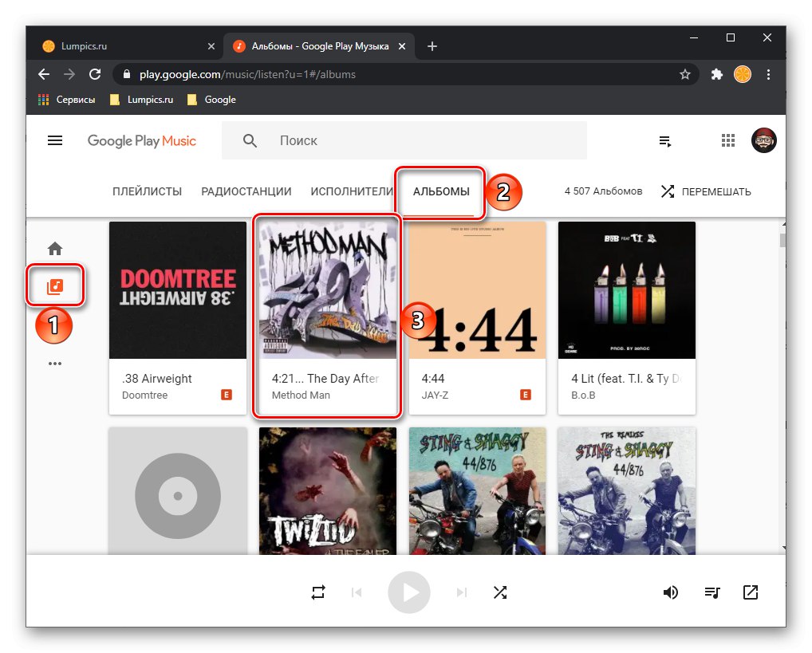812x653 pixels.
Task: Show the playback queue list icon
Action: click(712, 592)
